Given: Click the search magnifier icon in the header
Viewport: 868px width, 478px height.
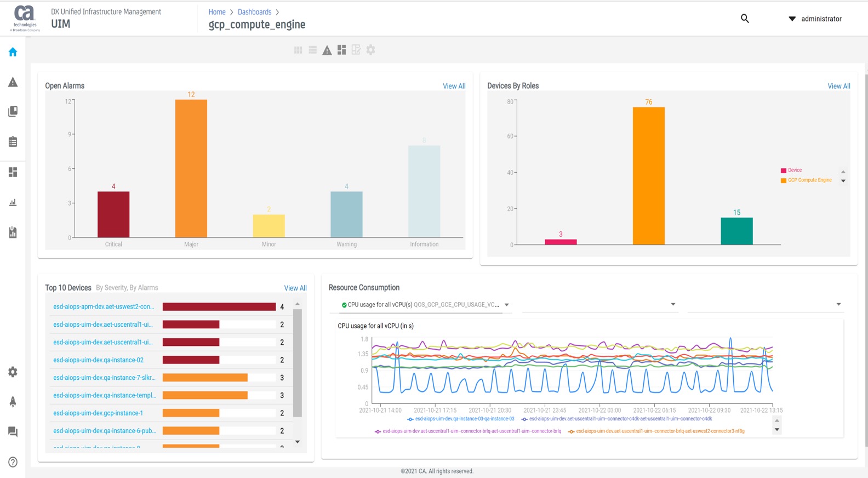Looking at the screenshot, I should coord(745,19).
